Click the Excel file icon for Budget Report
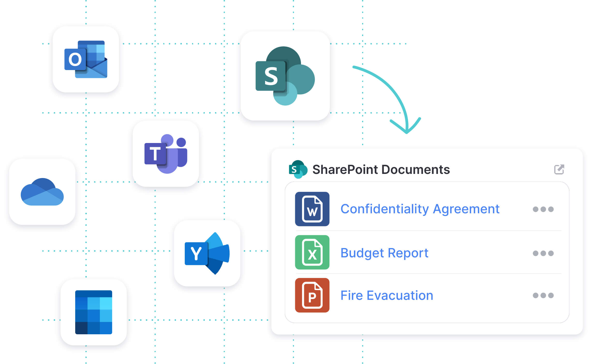The width and height of the screenshot is (592, 364). pos(312,252)
